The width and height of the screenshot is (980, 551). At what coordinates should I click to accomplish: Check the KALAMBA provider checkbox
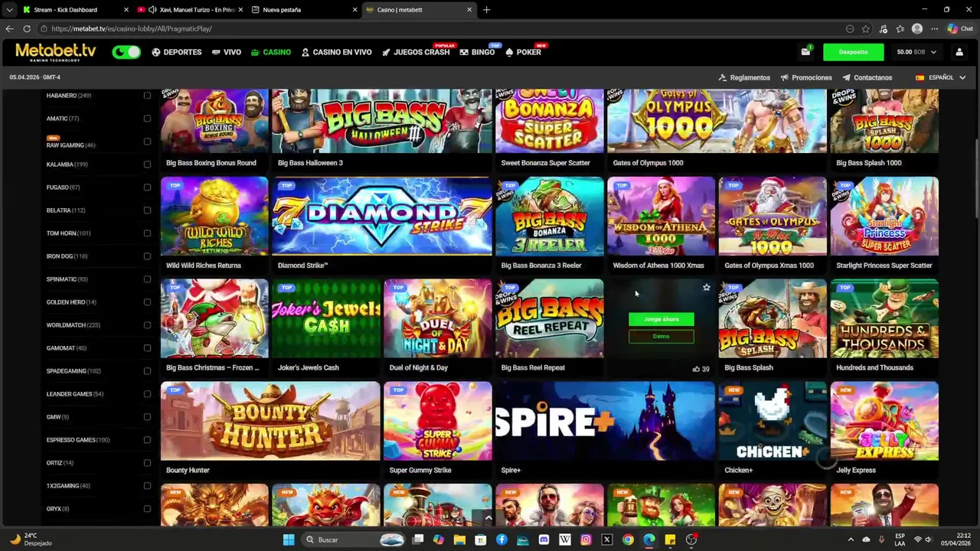point(147,165)
